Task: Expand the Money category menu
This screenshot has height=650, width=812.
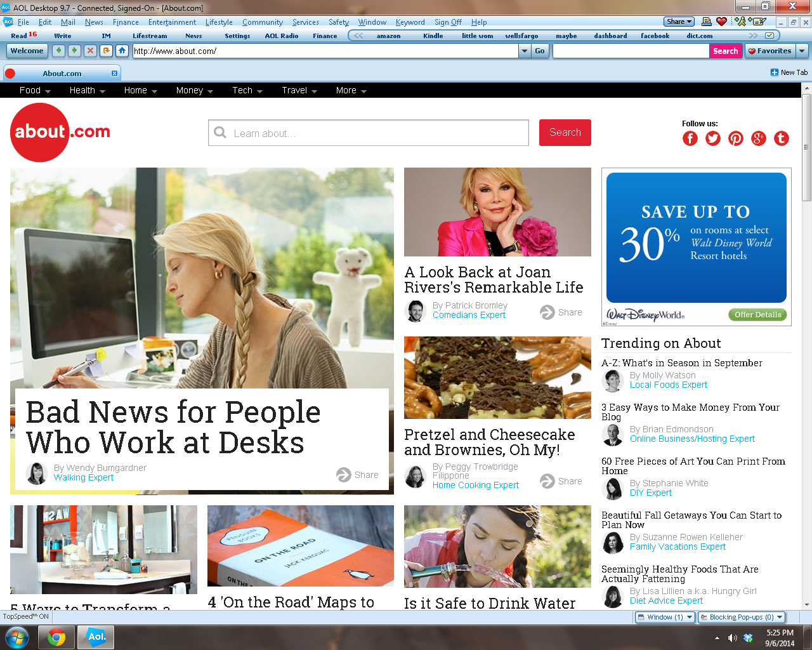Action: pos(195,91)
